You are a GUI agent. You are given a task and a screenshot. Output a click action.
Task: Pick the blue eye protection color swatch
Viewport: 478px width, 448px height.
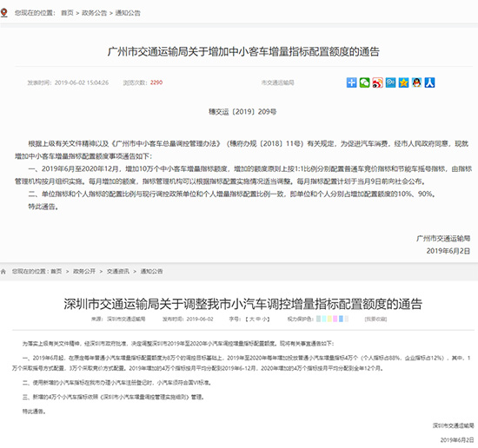coord(341,319)
